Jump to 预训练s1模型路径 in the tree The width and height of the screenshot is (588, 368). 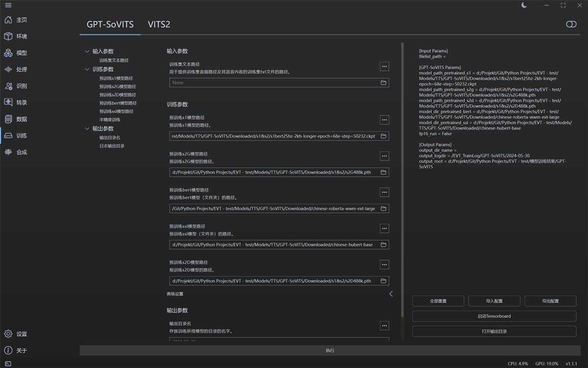tap(116, 79)
